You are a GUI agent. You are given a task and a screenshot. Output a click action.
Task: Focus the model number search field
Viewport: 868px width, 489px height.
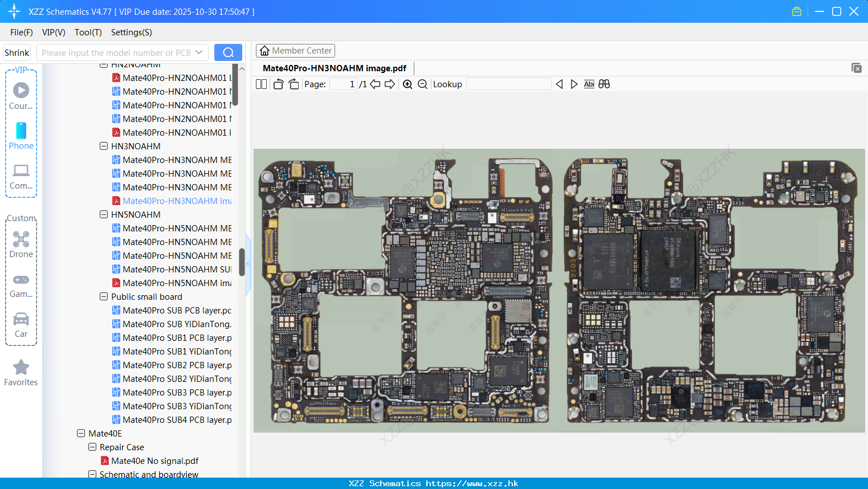(116, 52)
